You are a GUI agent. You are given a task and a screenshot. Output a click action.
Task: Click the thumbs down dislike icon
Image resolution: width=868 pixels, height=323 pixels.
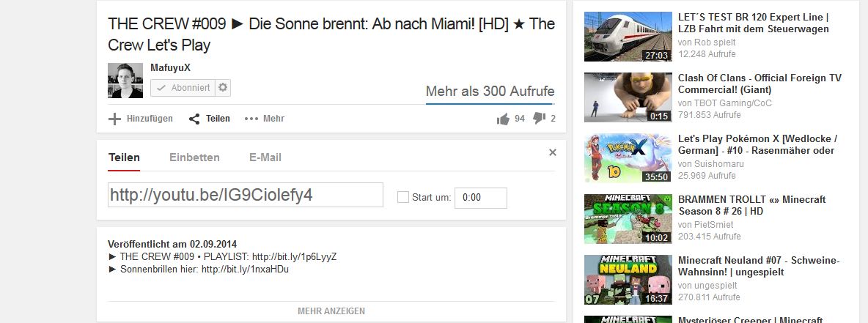[539, 119]
